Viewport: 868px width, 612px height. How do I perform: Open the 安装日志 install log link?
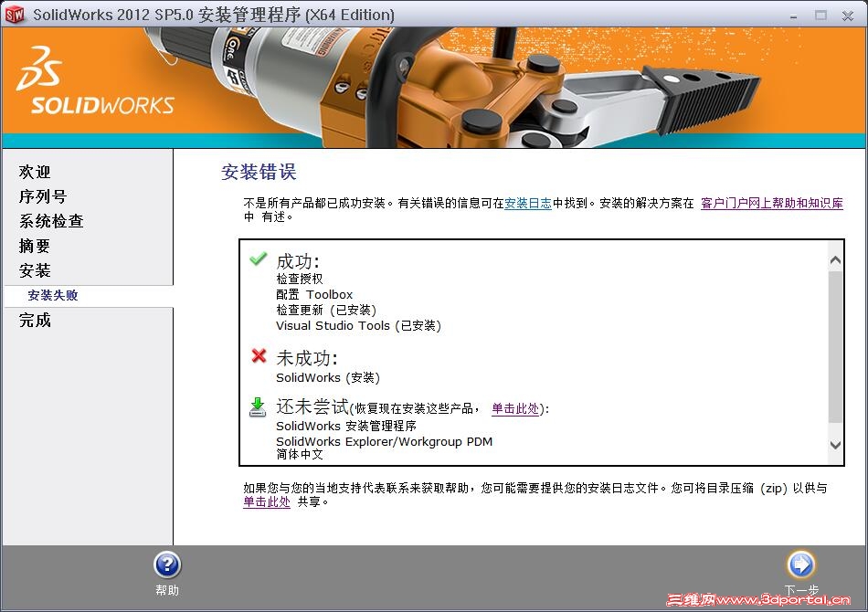click(527, 203)
